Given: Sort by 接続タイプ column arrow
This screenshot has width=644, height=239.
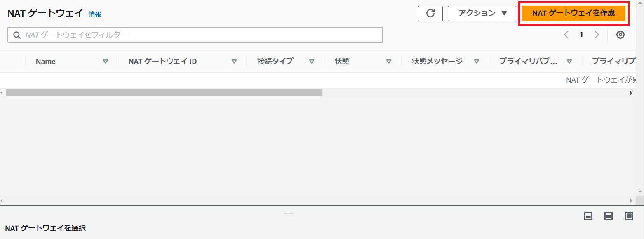Looking at the screenshot, I should [x=312, y=62].
